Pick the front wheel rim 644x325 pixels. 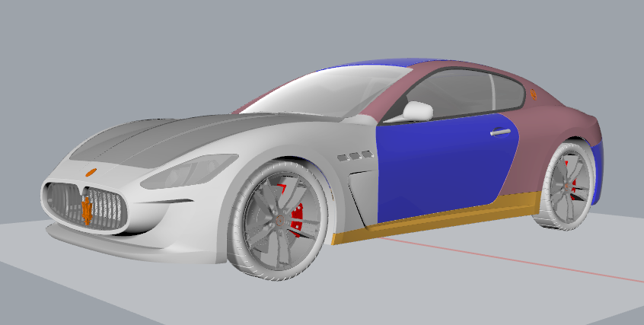click(282, 220)
